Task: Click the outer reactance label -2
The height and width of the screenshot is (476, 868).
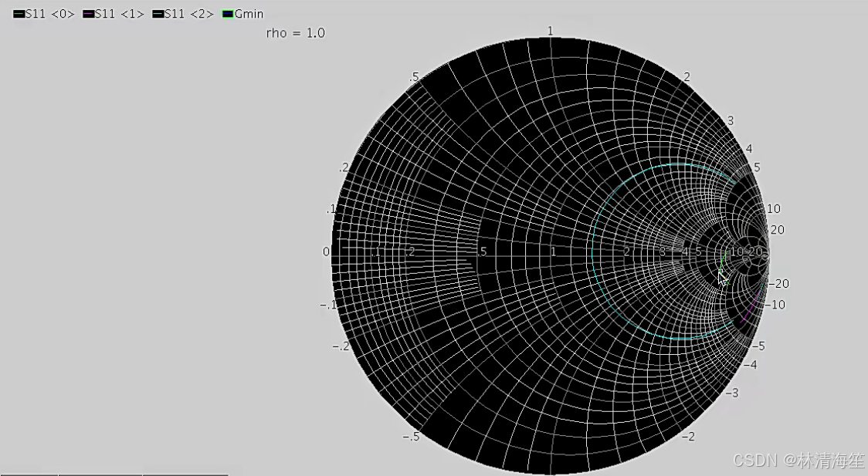Action: click(x=687, y=437)
